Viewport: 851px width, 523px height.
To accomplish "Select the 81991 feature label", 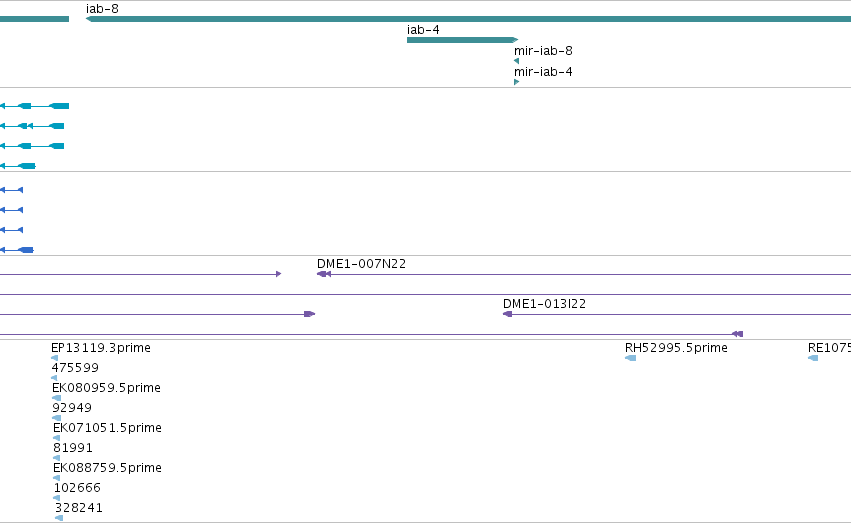I will point(73,448).
